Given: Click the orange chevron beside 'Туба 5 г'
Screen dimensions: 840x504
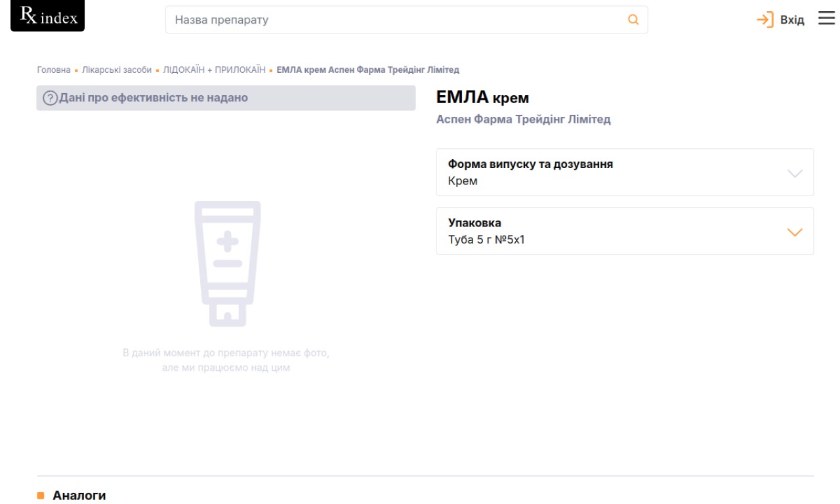Looking at the screenshot, I should pos(794,232).
